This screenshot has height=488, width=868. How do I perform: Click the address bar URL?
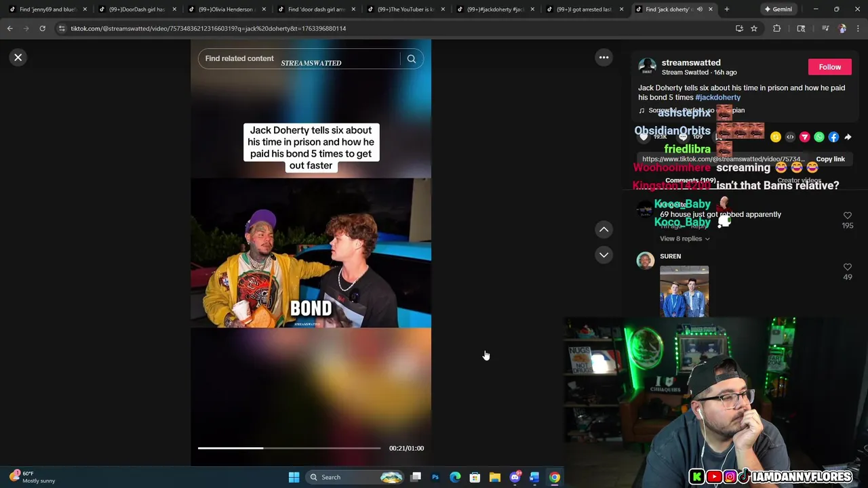[208, 28]
